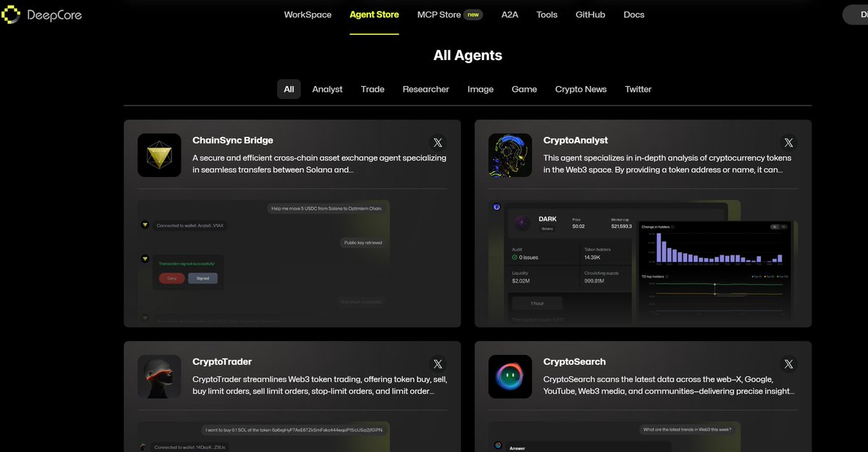The image size is (868, 452).
Task: Select ChainSync Bridge golden polyhedron avatar
Action: tap(159, 155)
